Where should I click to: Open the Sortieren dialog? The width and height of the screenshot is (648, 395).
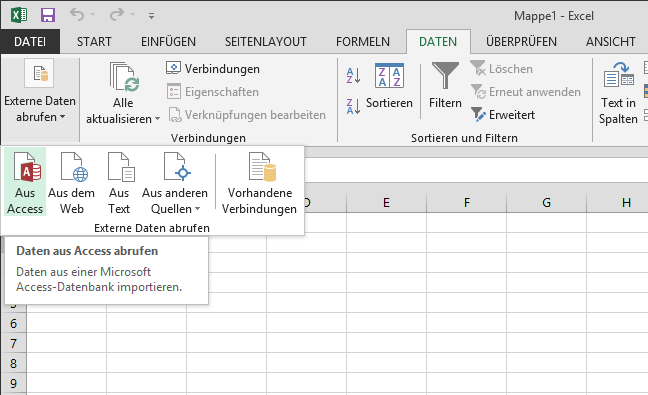coord(389,86)
